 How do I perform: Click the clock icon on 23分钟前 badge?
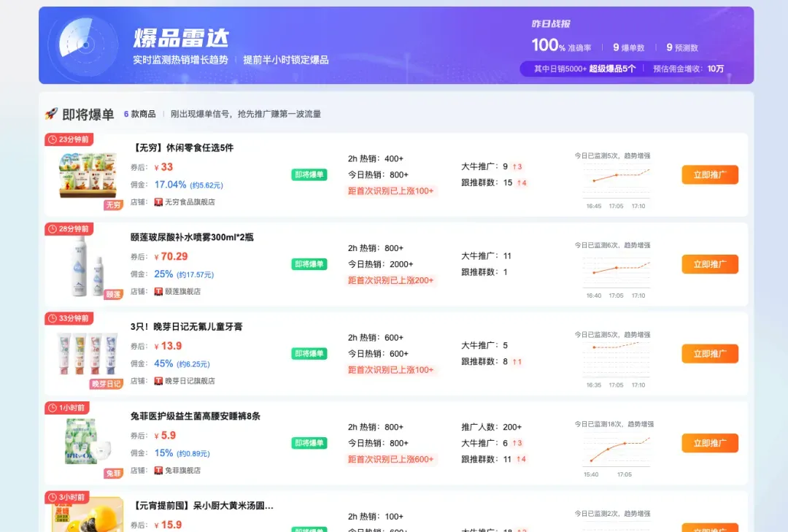point(53,139)
